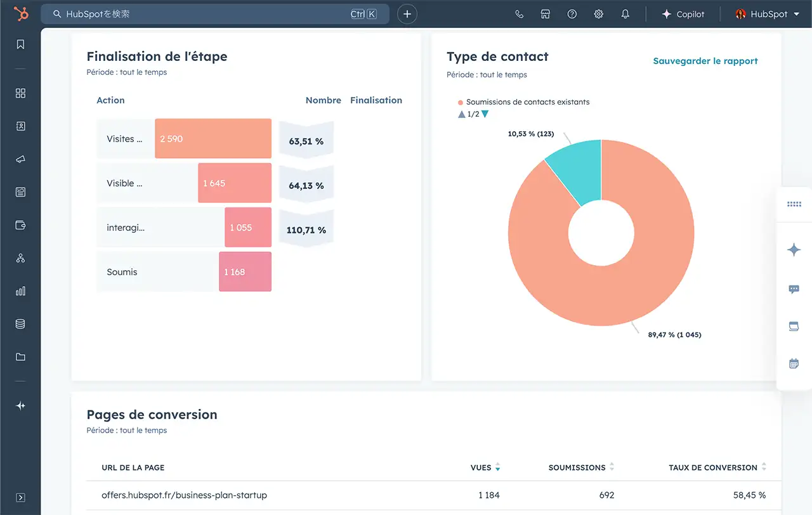This screenshot has height=515, width=812.
Task: Open the help question mark icon
Action: tap(572, 14)
